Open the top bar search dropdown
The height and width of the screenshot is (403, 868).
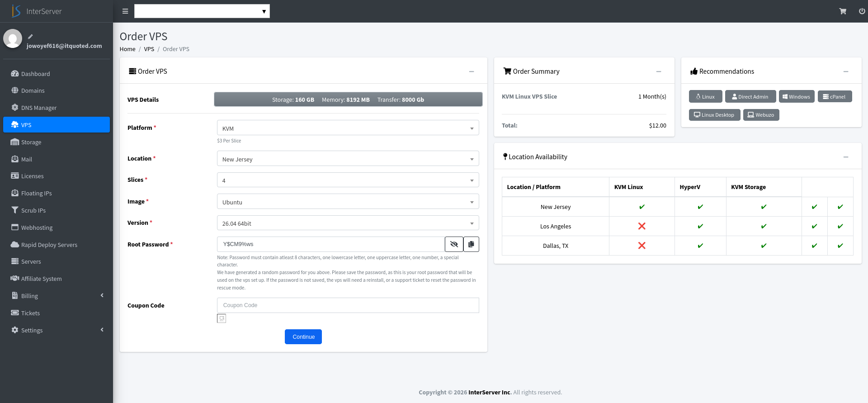tap(202, 11)
